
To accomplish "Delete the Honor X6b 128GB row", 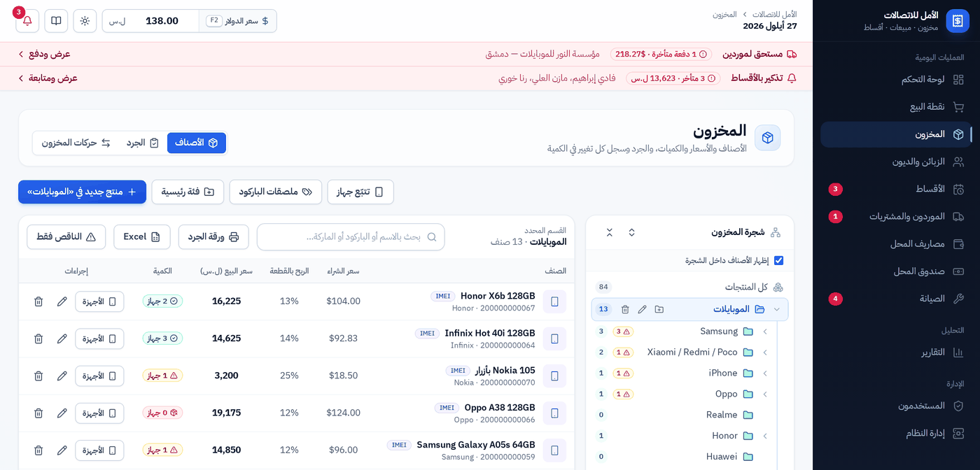I will 38,301.
